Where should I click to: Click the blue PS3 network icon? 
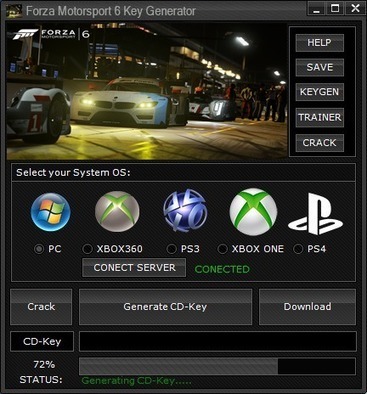pyautogui.click(x=185, y=211)
